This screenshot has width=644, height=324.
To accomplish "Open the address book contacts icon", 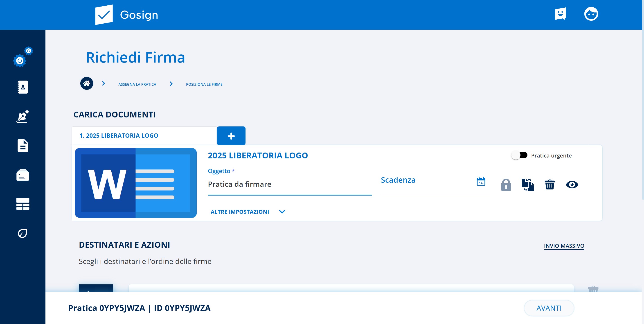I will pos(23,87).
